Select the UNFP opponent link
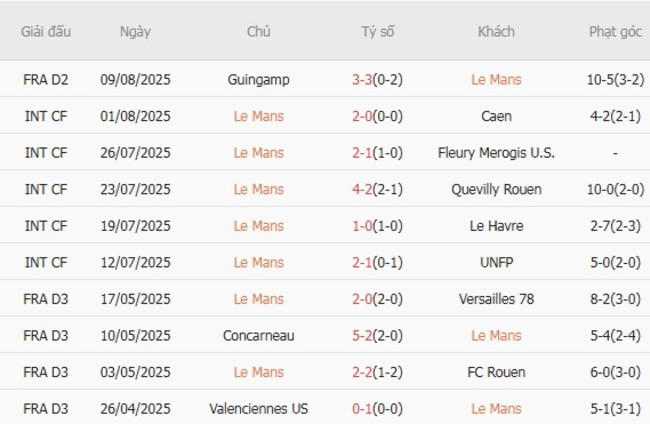The height and width of the screenshot is (424, 650). tap(496, 262)
